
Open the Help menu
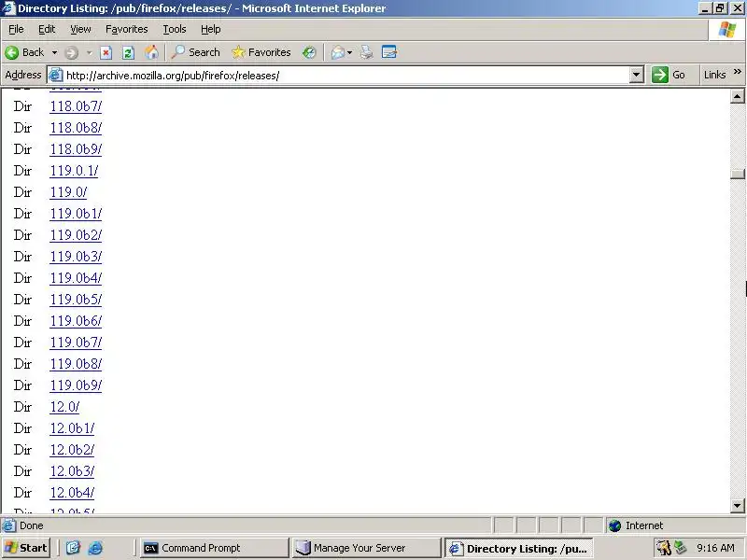(211, 29)
